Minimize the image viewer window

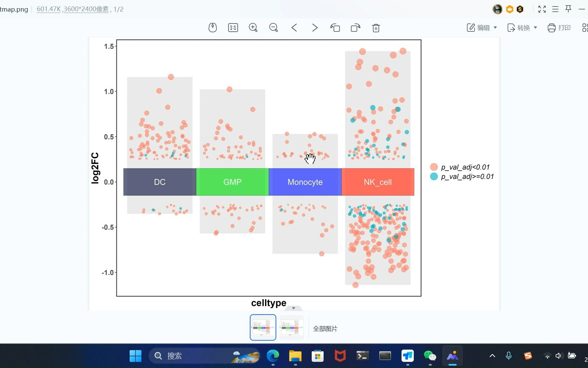tap(582, 9)
